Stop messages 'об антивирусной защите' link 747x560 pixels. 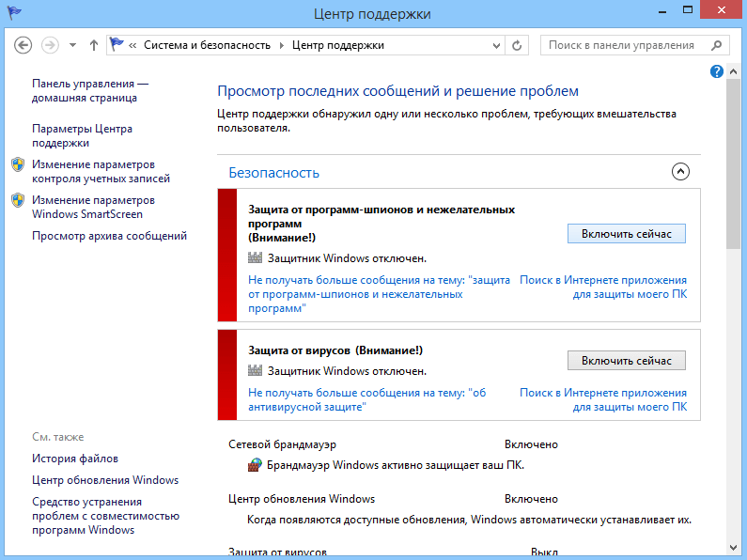pos(366,400)
